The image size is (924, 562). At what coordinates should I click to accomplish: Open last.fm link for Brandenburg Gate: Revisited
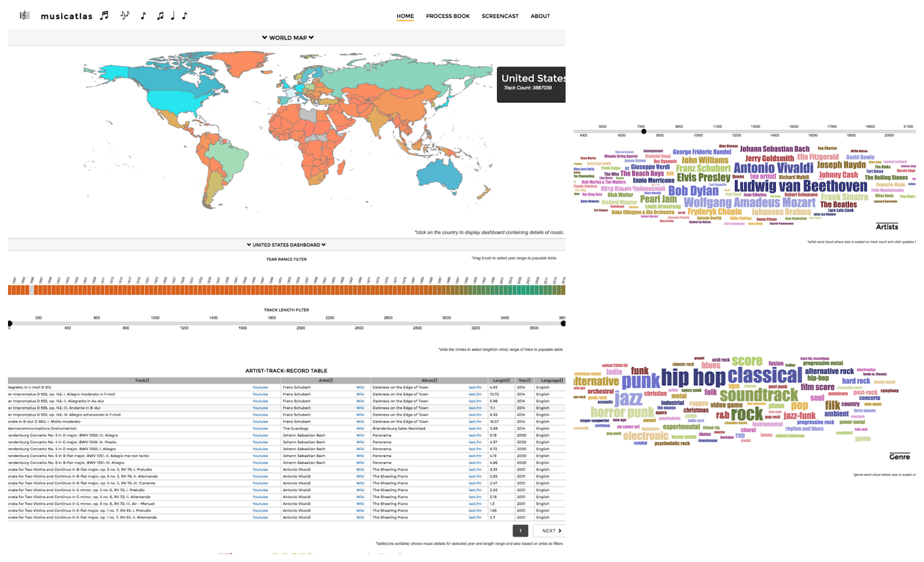tap(475, 429)
